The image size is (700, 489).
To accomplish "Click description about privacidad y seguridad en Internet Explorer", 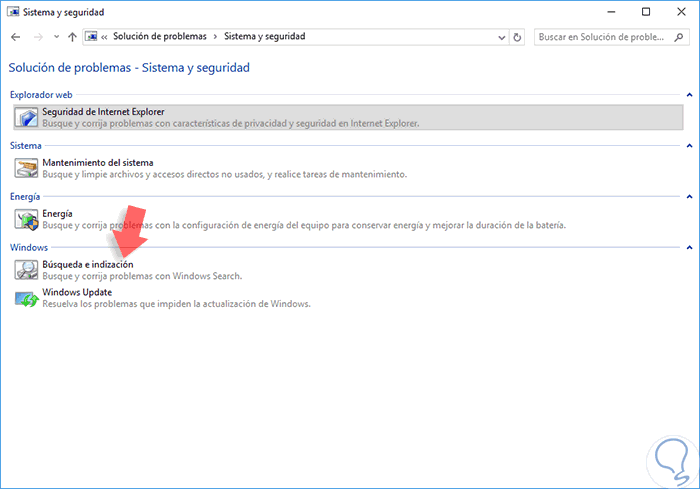I will [230, 123].
